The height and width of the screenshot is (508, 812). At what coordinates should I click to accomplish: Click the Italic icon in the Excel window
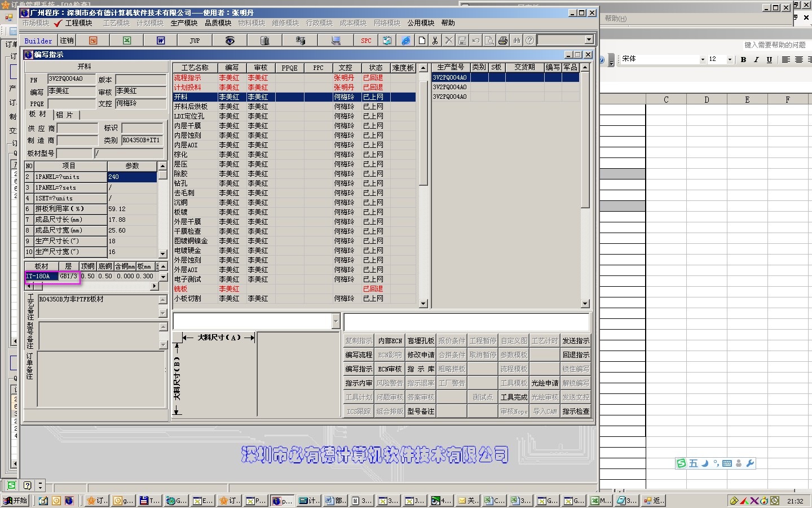(756, 59)
